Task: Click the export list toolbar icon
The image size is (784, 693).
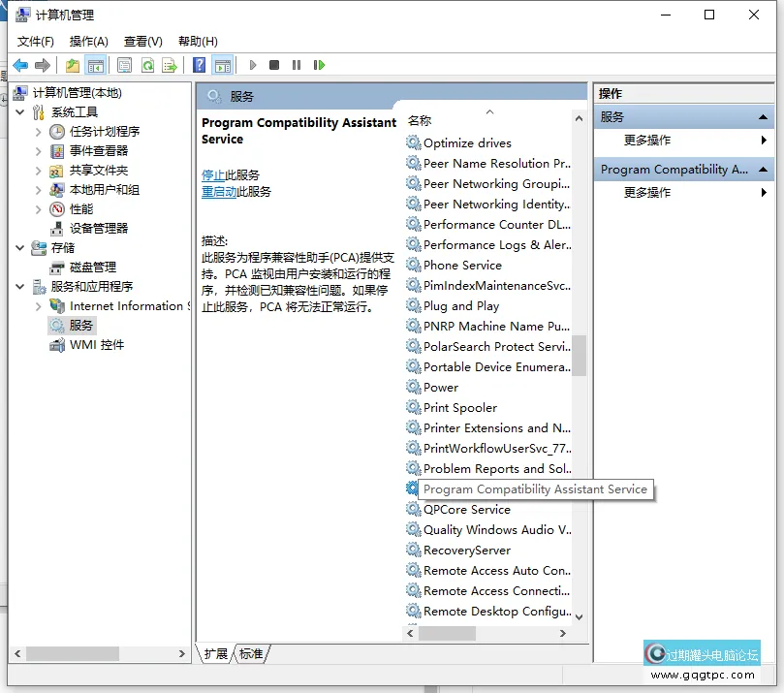Action: pos(171,65)
